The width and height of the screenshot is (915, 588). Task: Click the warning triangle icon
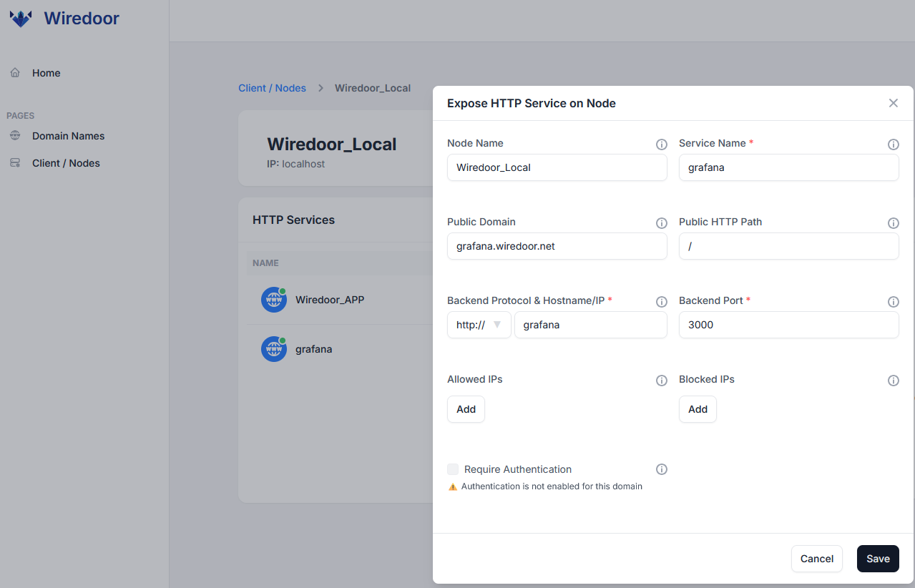click(x=452, y=486)
